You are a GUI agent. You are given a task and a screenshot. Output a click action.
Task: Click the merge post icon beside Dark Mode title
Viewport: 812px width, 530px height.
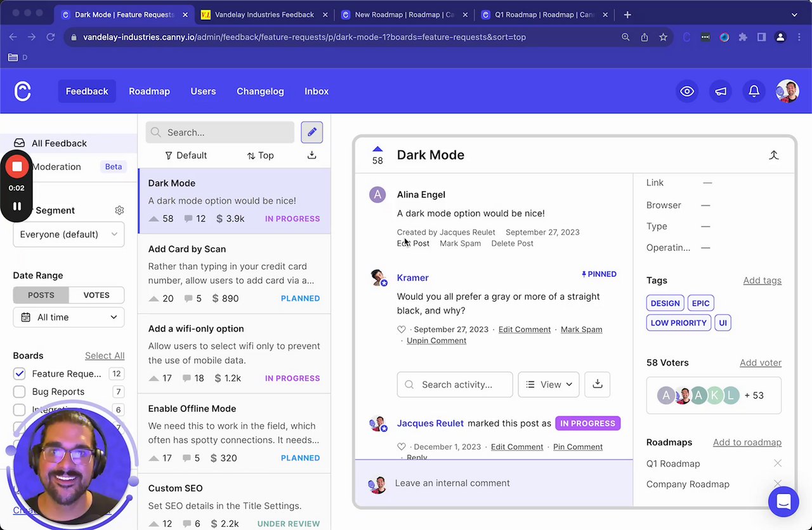(773, 155)
